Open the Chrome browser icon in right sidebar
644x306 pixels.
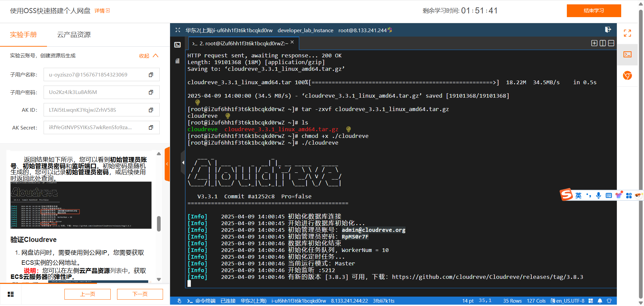point(628,75)
